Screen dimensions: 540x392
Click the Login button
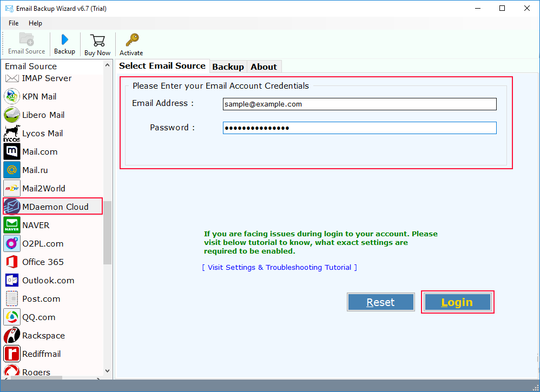[x=457, y=302]
